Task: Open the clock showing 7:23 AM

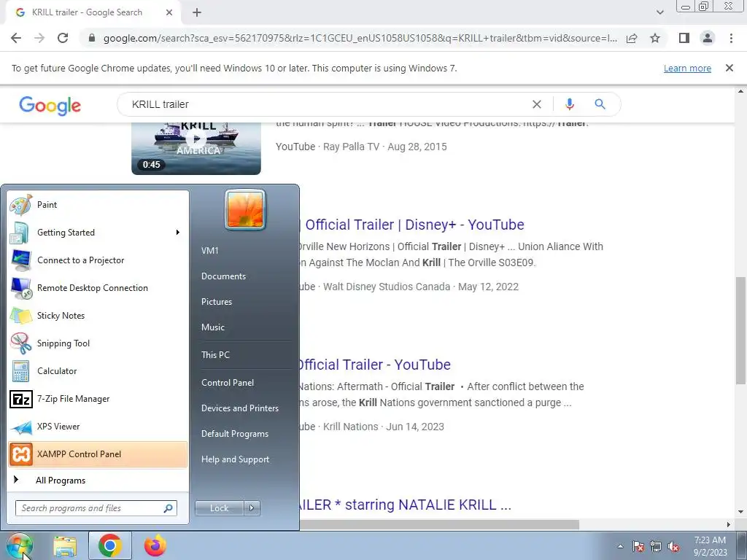Action: point(710,546)
